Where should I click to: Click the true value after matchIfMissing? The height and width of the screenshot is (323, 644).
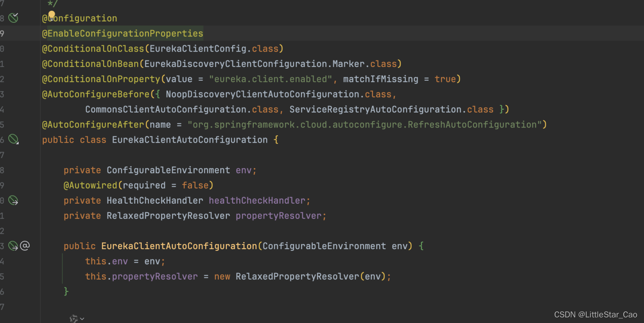point(445,79)
